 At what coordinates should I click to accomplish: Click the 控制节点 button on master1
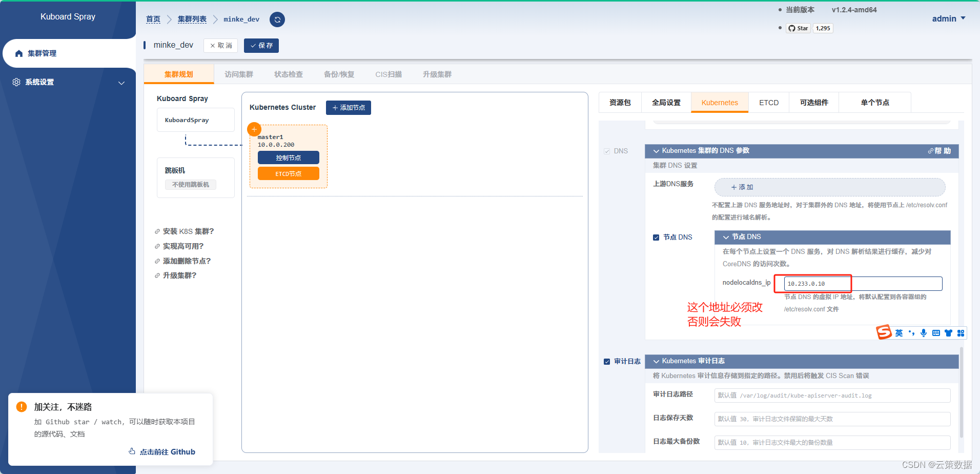(x=289, y=157)
